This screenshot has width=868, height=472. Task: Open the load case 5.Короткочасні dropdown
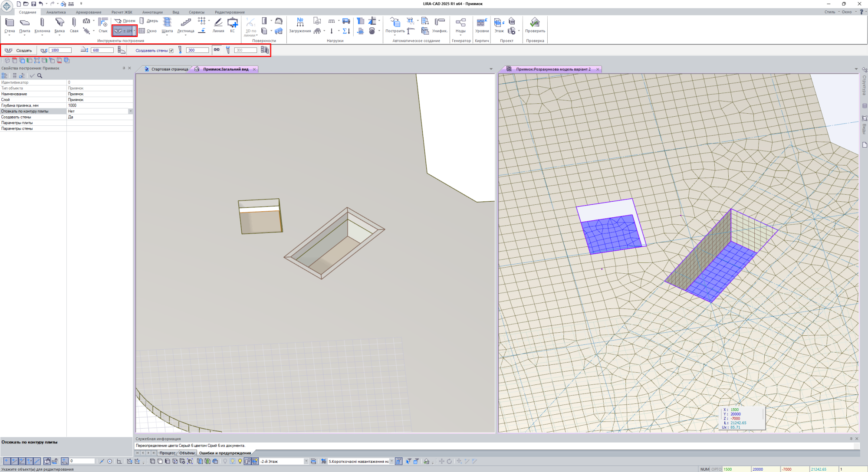(x=391, y=462)
